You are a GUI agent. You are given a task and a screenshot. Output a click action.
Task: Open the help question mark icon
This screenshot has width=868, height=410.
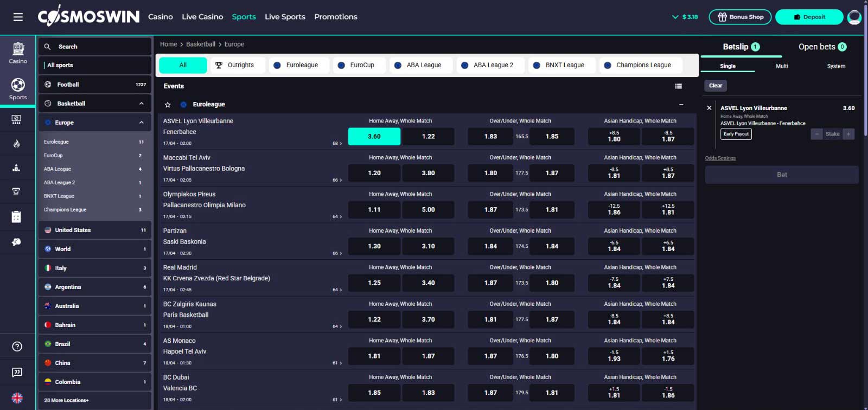(x=17, y=347)
